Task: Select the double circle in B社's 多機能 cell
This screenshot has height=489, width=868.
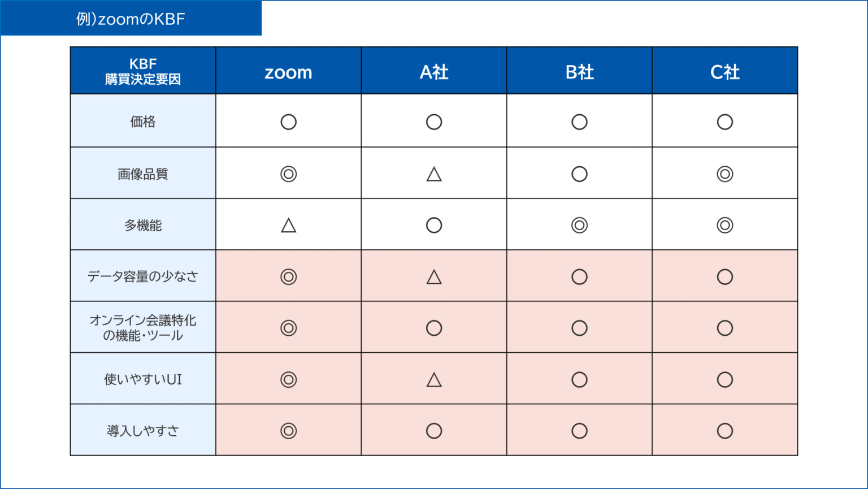Action: pos(579,226)
